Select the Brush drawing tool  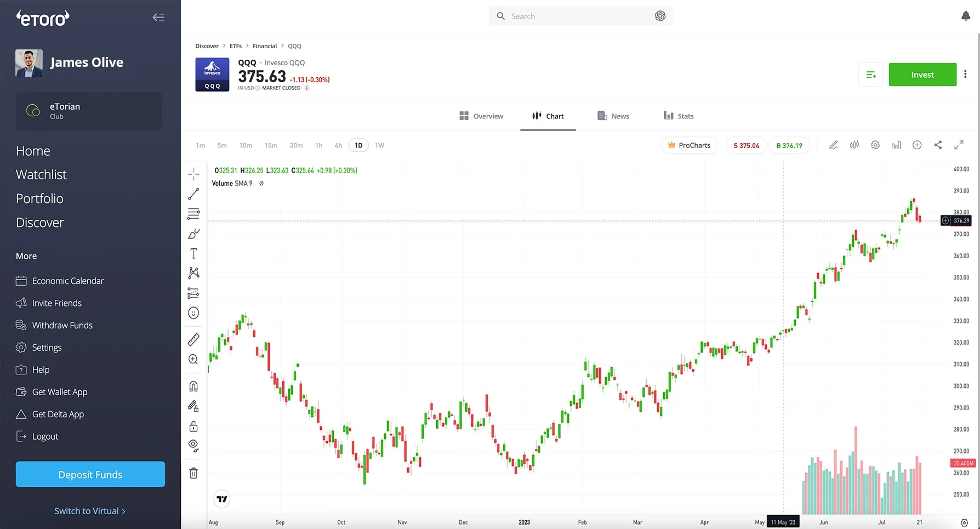193,234
